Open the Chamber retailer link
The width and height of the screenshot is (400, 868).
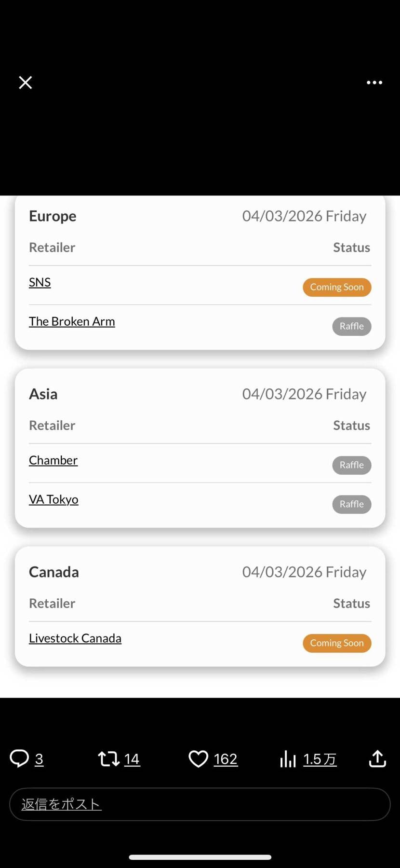tap(53, 460)
